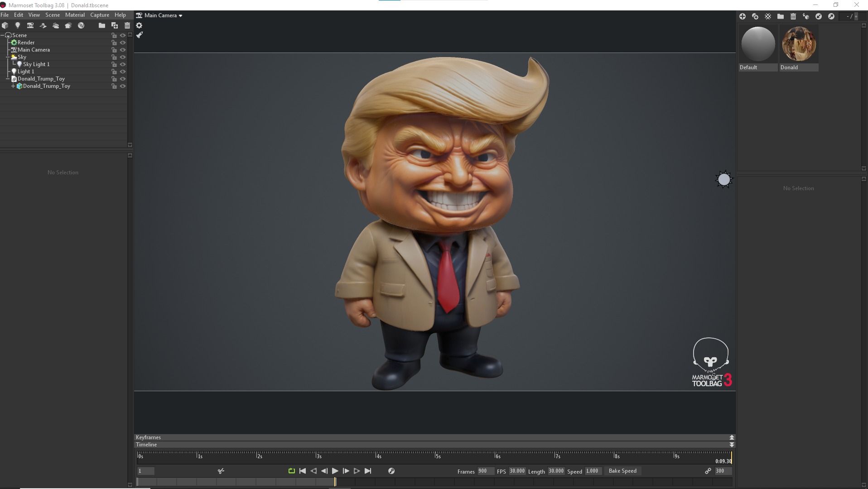
Task: Delete the selected material with trash icon
Action: click(x=793, y=16)
